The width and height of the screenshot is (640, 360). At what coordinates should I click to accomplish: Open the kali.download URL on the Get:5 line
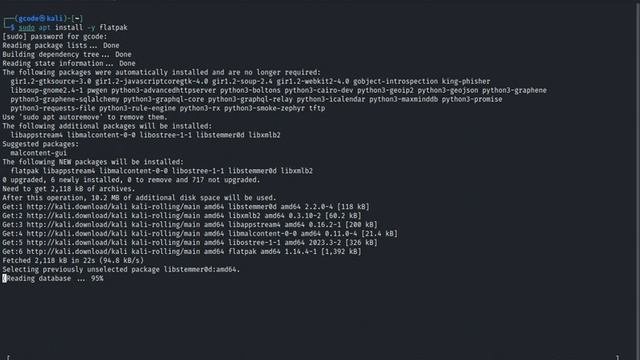pos(77,243)
